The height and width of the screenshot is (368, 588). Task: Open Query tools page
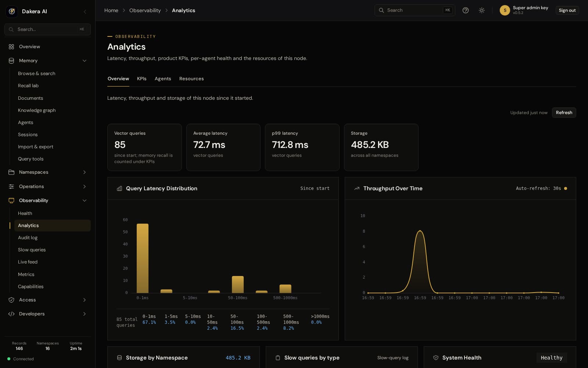click(x=53, y=159)
